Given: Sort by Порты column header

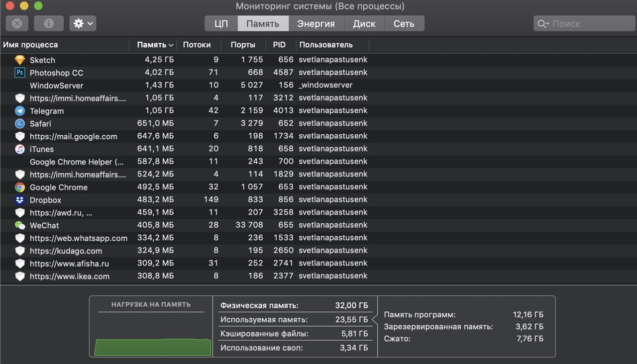Looking at the screenshot, I should 243,45.
